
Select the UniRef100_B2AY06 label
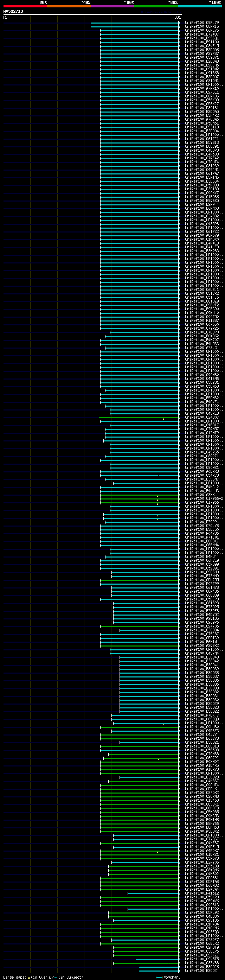click(202, 862)
